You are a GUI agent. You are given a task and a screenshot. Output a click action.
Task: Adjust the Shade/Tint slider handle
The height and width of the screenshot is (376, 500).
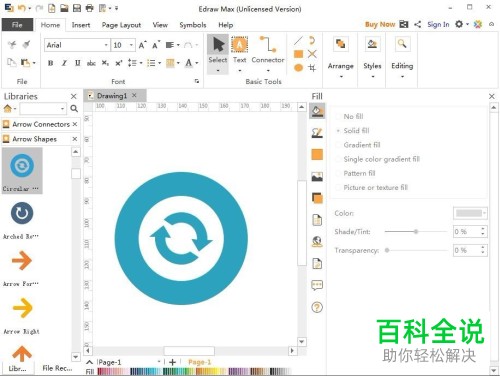[416, 231]
